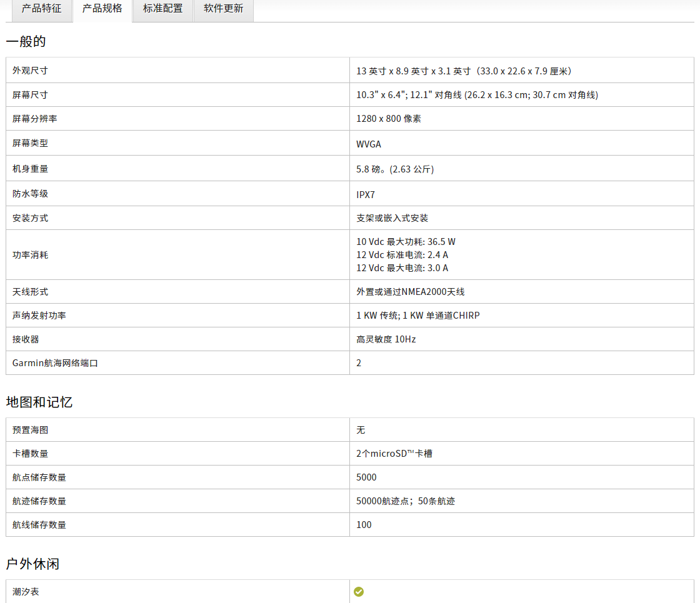Select the 产品规格 tab
700x603 pixels.
click(x=102, y=9)
